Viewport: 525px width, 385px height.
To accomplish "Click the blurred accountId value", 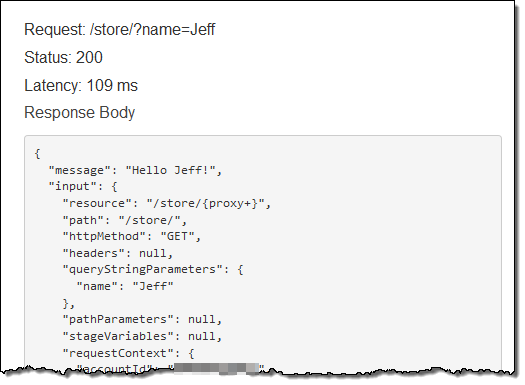I will pyautogui.click(x=216, y=369).
